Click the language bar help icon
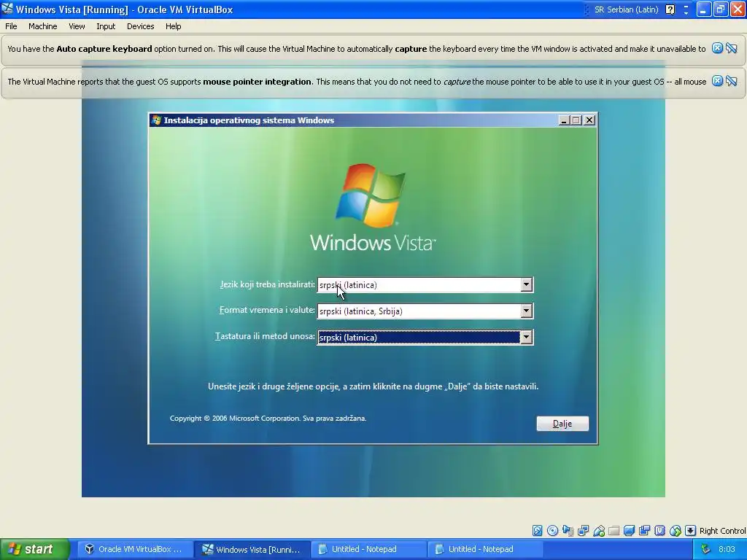Viewport: 747px width, 560px height. (670, 9)
